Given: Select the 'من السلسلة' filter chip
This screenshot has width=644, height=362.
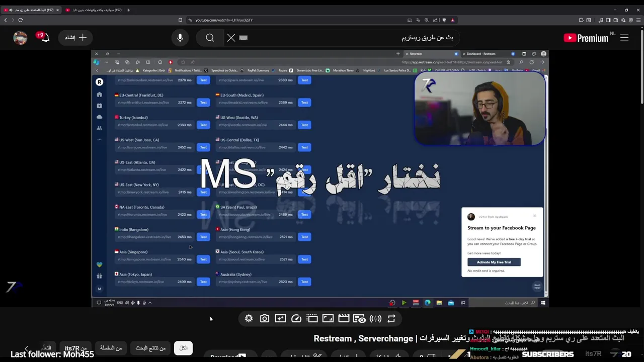Looking at the screenshot, I should click(111, 348).
